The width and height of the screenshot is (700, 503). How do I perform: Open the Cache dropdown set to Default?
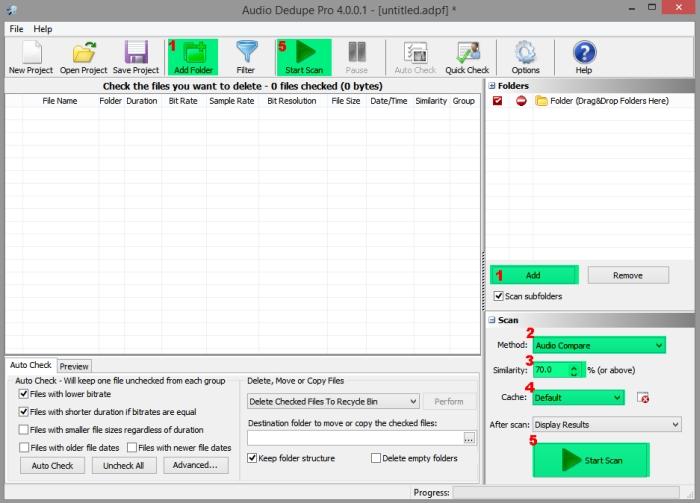(578, 397)
